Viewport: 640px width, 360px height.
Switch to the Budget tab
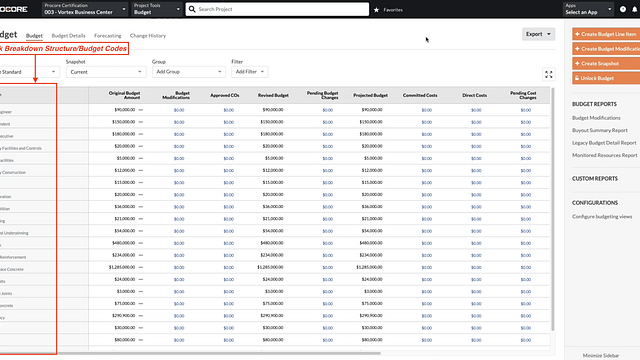tap(34, 36)
